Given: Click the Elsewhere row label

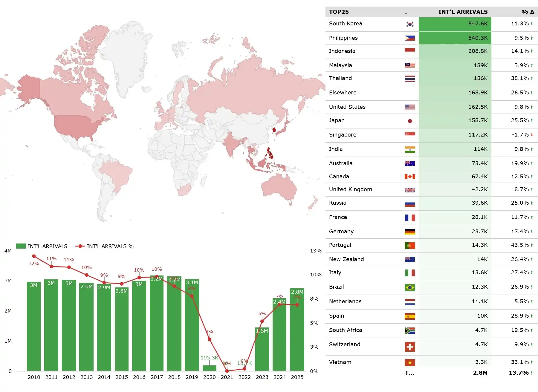Looking at the screenshot, I should [x=343, y=92].
